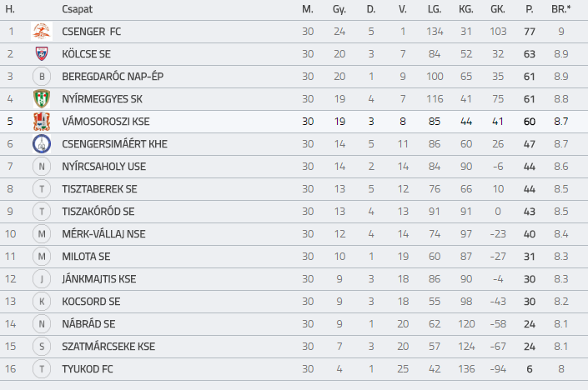The width and height of the screenshot is (588, 390).
Task: Click the BR.* column header
Action: (561, 9)
